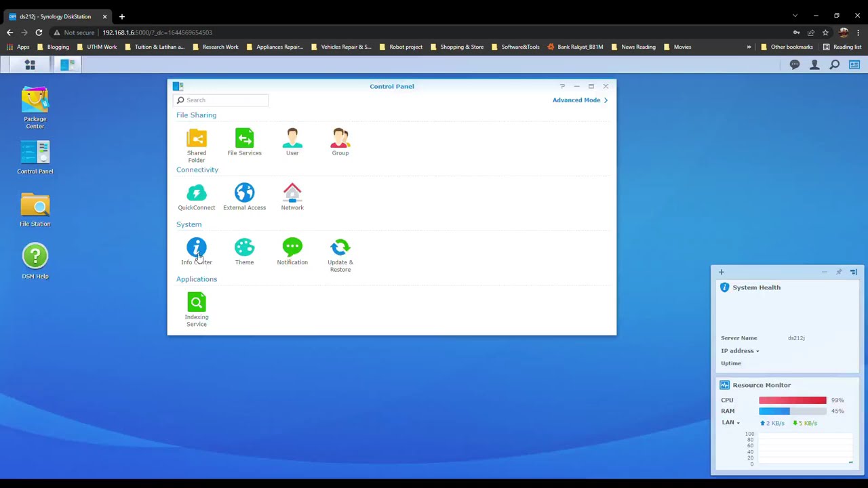
Task: Click the CPU usage bar
Action: coord(793,400)
